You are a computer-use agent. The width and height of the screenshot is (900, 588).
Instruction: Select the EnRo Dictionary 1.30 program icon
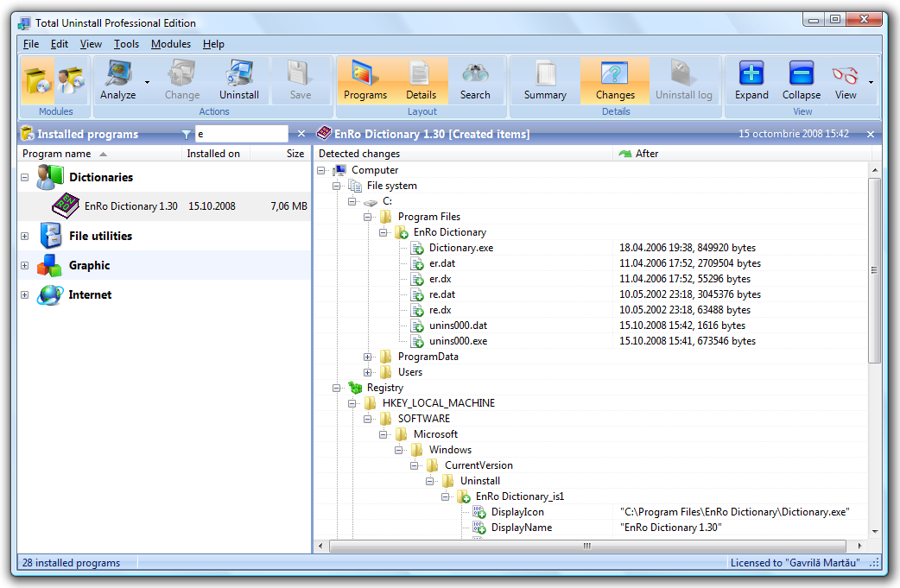[66, 206]
